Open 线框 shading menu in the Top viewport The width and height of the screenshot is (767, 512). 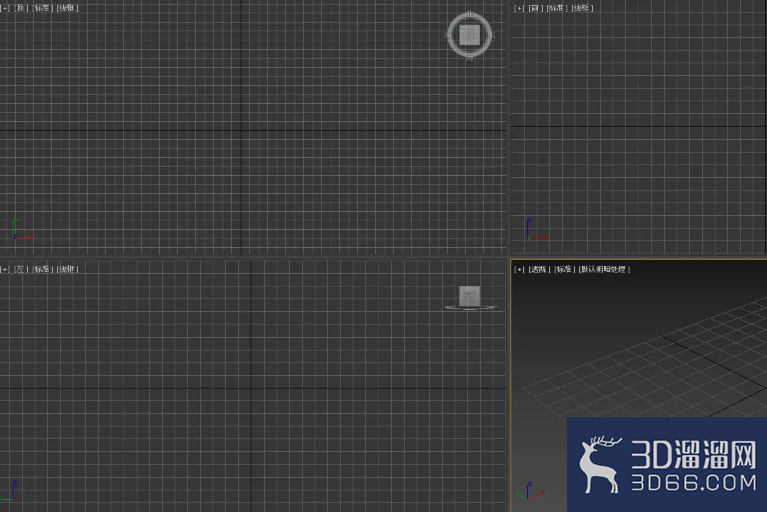tap(68, 8)
